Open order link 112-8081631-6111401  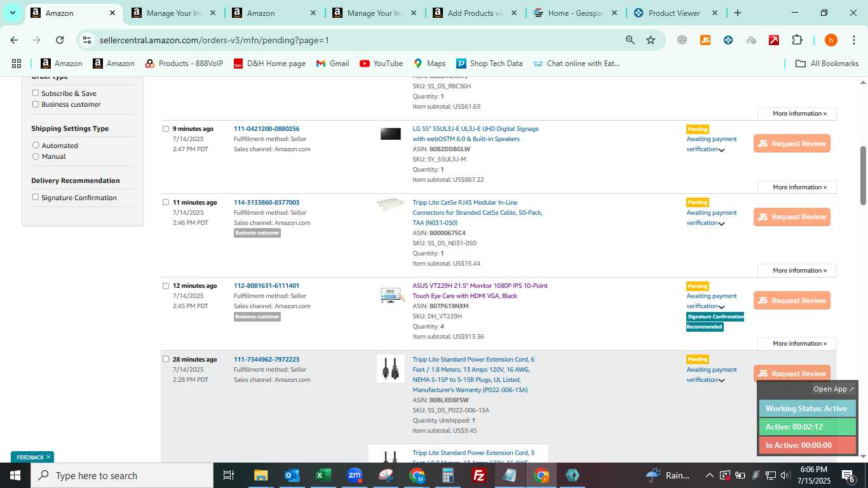pyautogui.click(x=266, y=286)
